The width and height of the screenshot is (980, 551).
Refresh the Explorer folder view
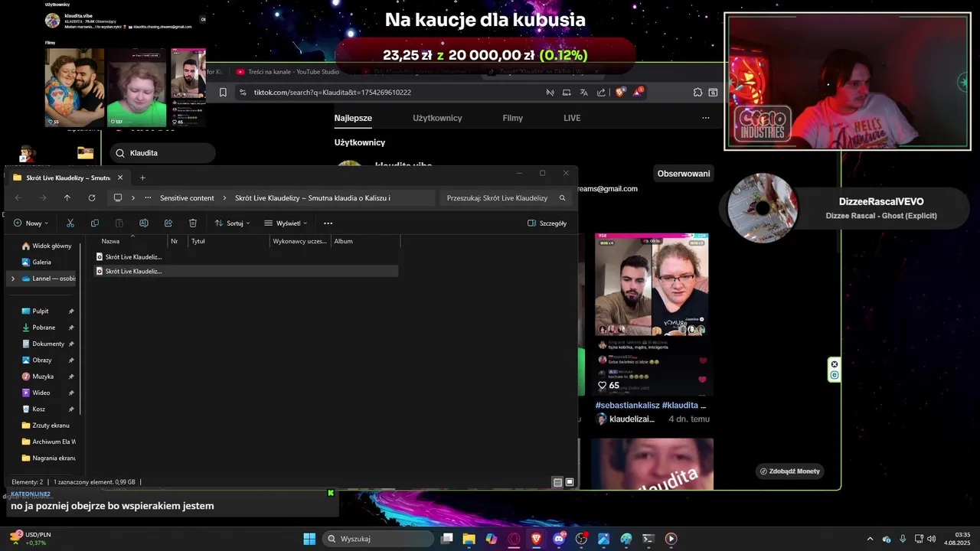(x=92, y=197)
